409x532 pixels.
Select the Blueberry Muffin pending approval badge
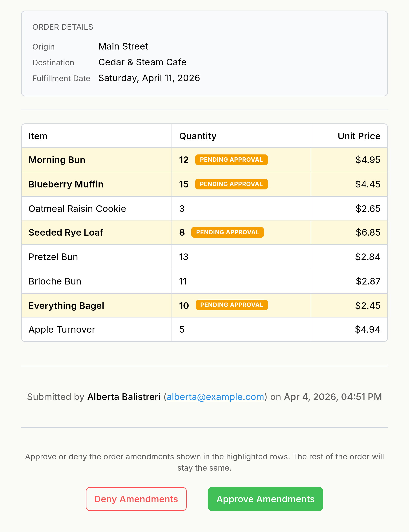tap(231, 184)
